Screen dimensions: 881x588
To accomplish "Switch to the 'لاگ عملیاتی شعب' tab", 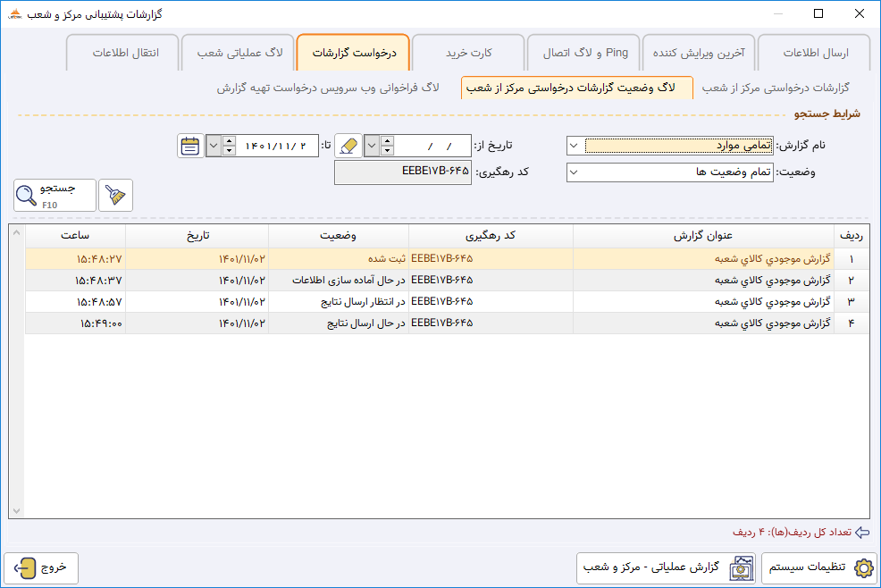I will click(x=239, y=53).
